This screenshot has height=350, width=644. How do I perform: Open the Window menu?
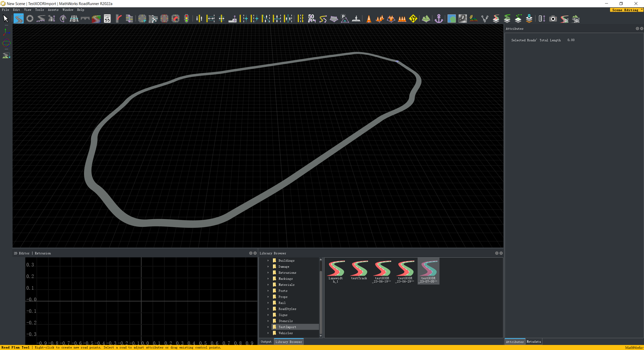[68, 10]
